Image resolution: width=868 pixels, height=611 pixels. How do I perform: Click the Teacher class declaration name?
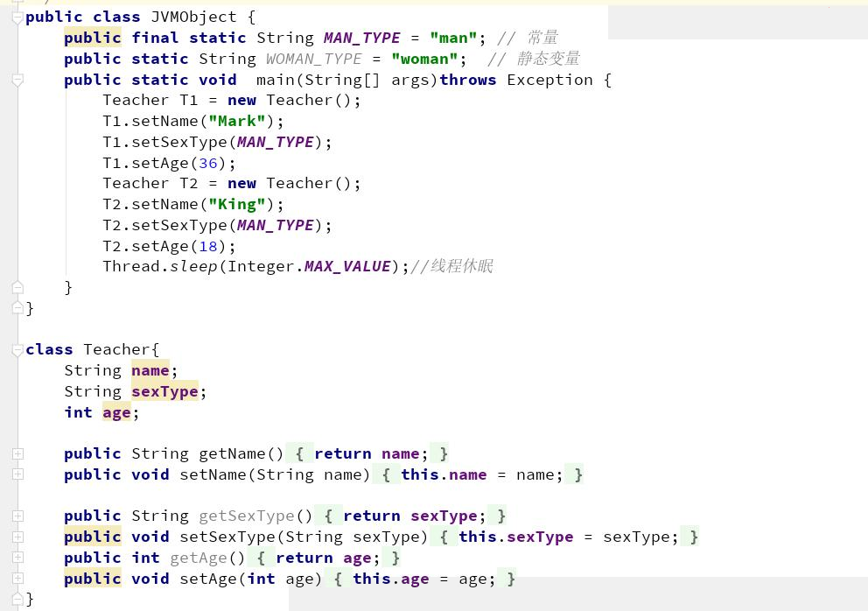coord(116,349)
